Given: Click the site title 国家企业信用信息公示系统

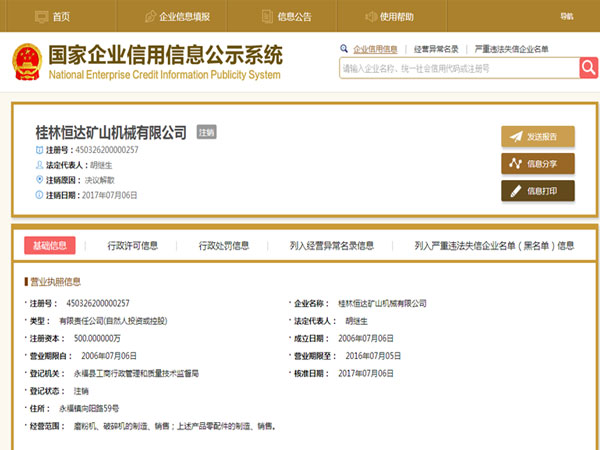Looking at the screenshot, I should [166, 55].
